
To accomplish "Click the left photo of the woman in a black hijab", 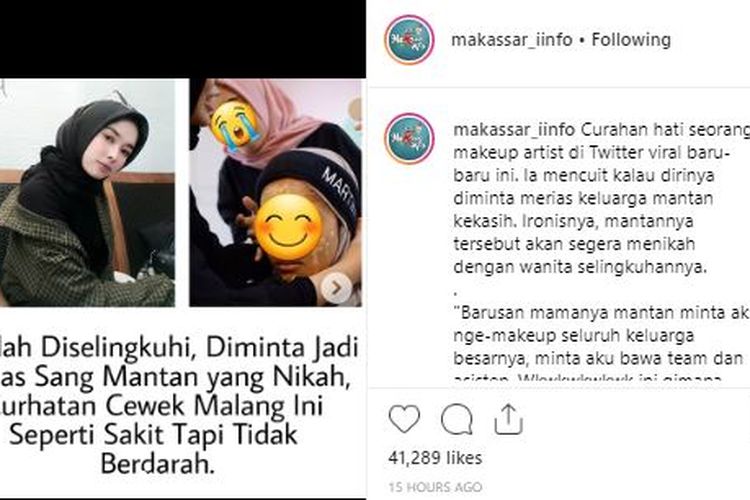I will (x=87, y=193).
